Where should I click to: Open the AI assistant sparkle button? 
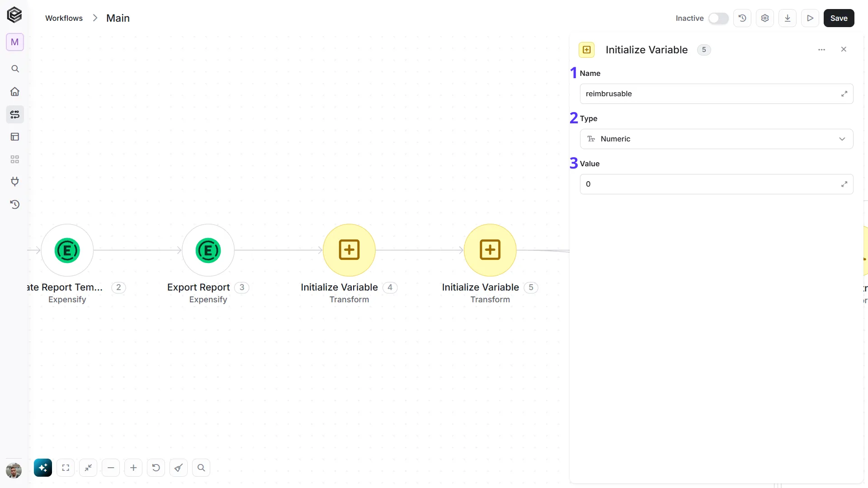(43, 468)
